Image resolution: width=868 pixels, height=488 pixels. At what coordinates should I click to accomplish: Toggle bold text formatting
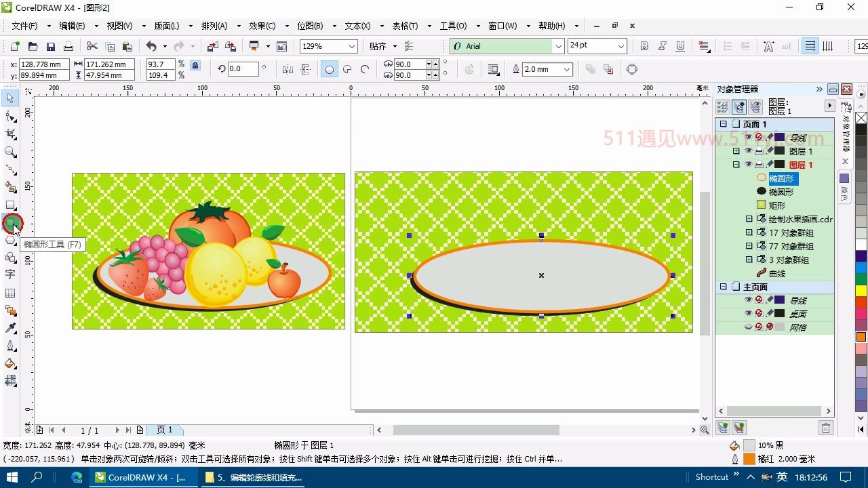(644, 46)
